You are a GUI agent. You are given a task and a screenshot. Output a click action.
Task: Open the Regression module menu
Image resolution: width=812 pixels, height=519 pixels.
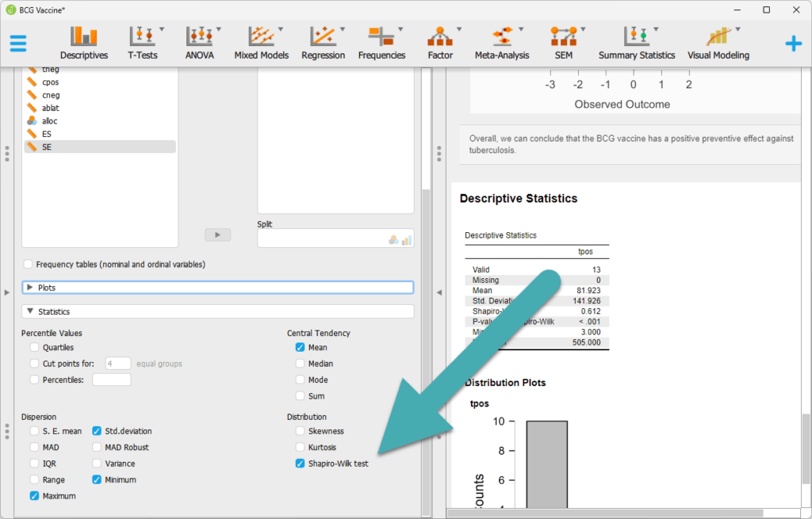coord(323,42)
